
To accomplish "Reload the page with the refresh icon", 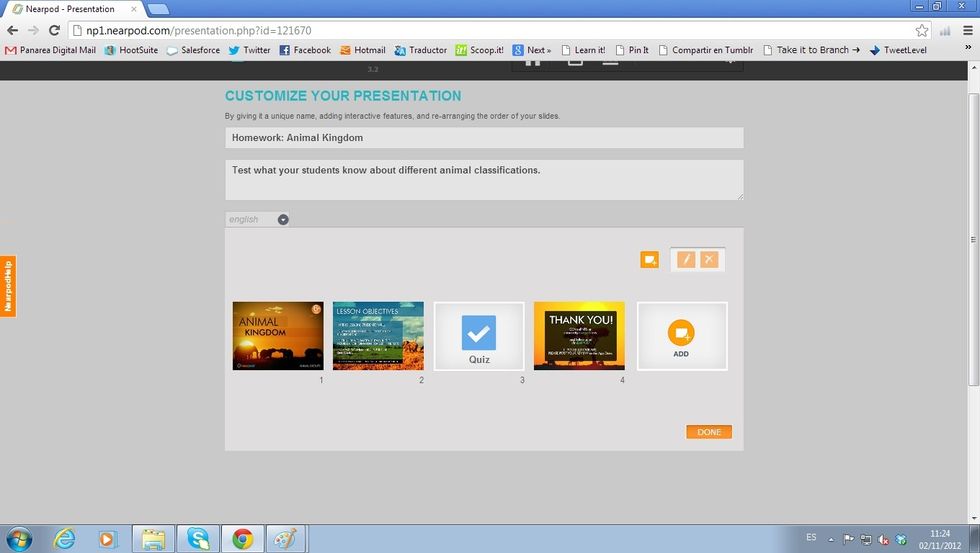I will [x=54, y=30].
